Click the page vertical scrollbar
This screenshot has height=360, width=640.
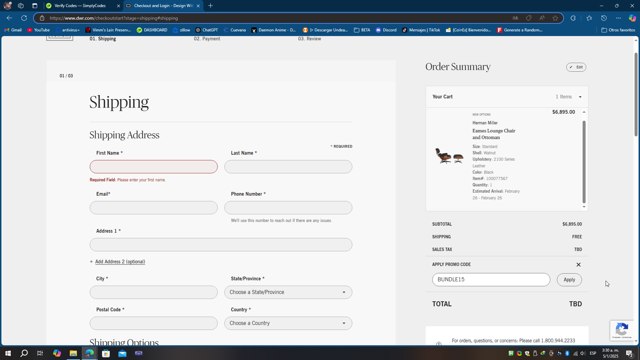coord(636,94)
